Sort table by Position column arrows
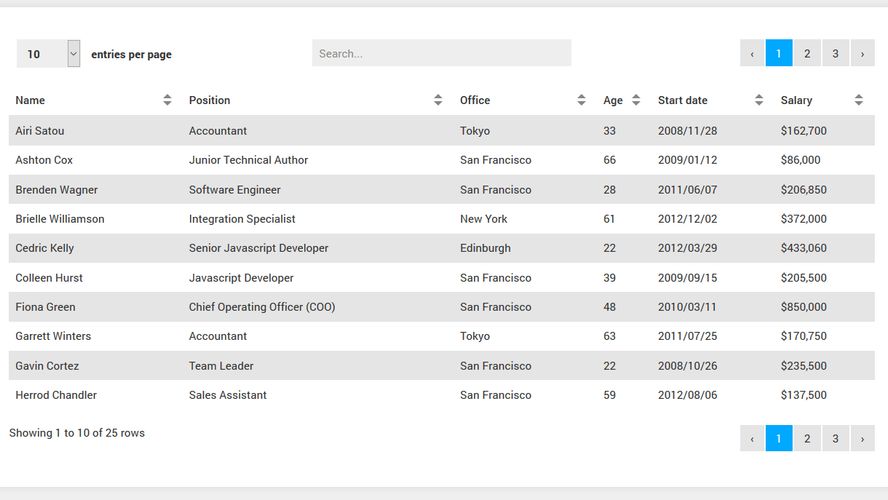 (x=438, y=100)
